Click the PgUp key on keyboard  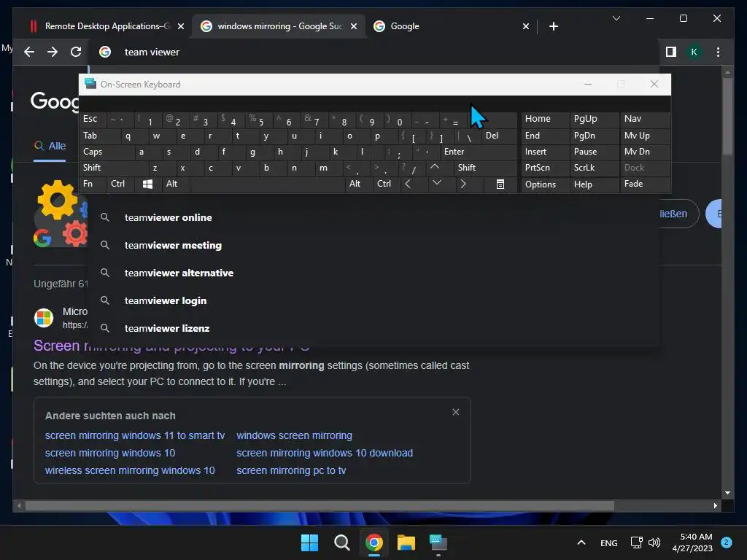click(x=594, y=119)
